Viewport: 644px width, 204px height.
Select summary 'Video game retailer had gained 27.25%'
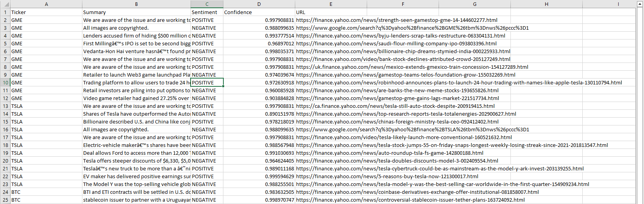pos(136,98)
